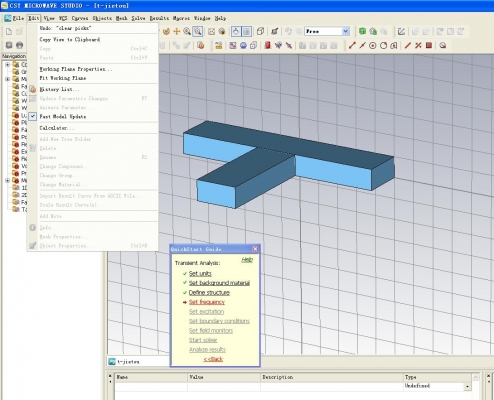This screenshot has width=494, height=400.
Task: Click the green transient solver icon
Action: click(x=362, y=31)
